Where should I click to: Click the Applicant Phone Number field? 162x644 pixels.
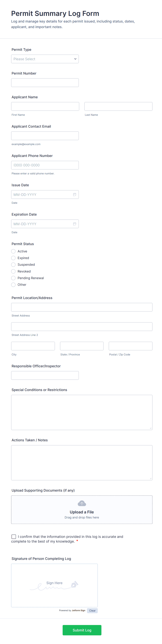(45, 165)
